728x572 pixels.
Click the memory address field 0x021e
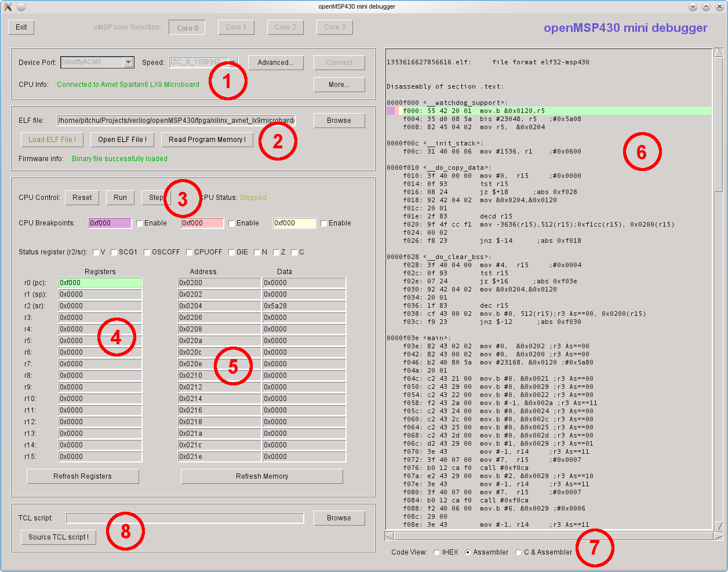pos(219,457)
